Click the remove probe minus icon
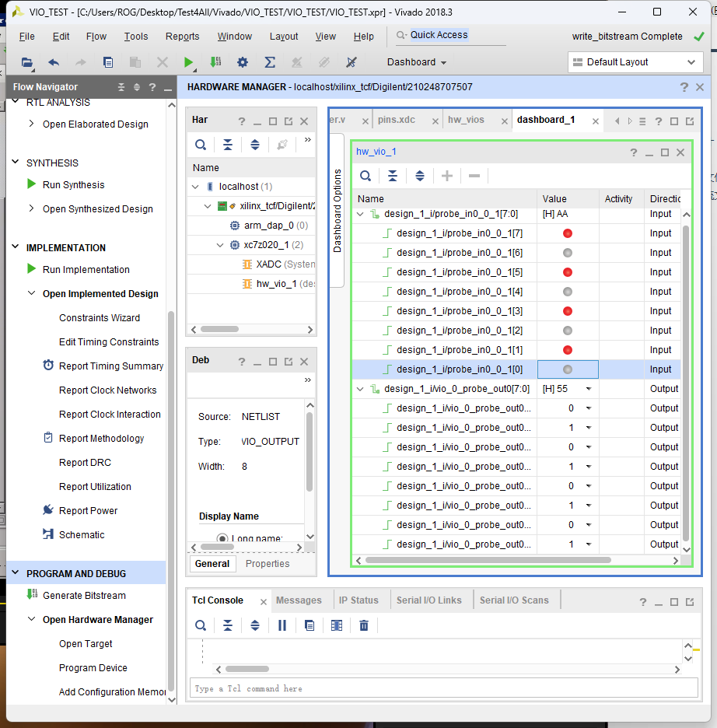Screen dimensions: 717x728 tap(474, 176)
